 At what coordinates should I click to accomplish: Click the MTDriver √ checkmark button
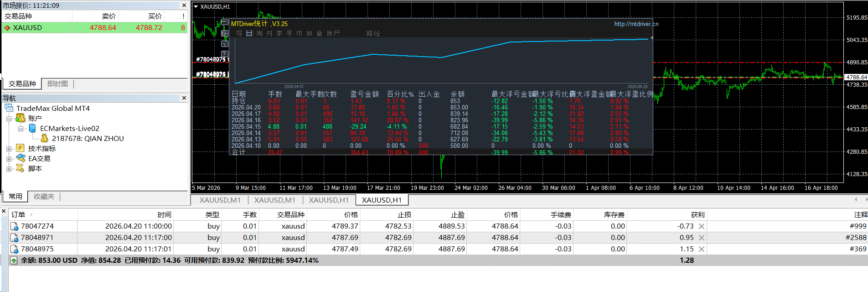pyautogui.click(x=225, y=44)
